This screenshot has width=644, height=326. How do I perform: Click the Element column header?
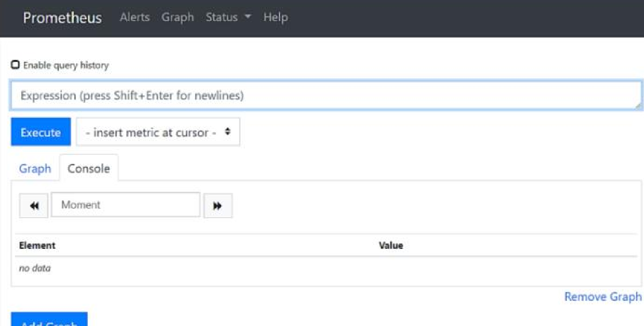(x=37, y=245)
